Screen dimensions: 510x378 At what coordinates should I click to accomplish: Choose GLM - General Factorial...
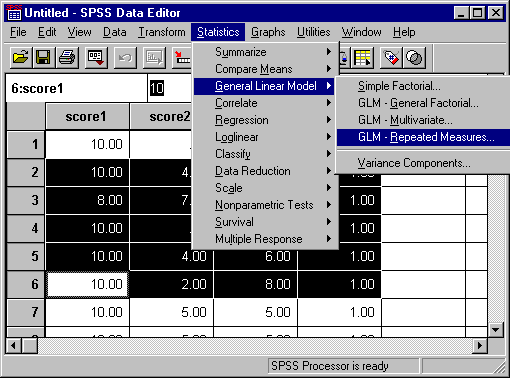(x=423, y=103)
